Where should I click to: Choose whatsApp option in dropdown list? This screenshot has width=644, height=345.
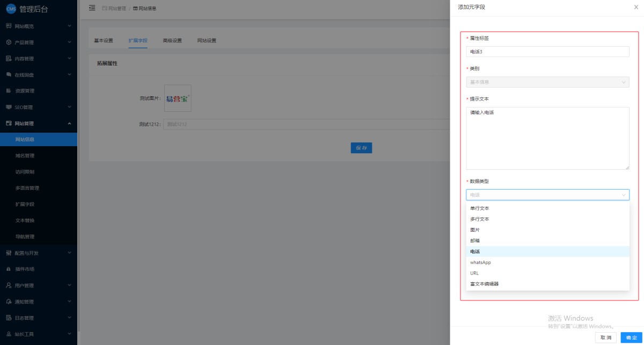480,262
